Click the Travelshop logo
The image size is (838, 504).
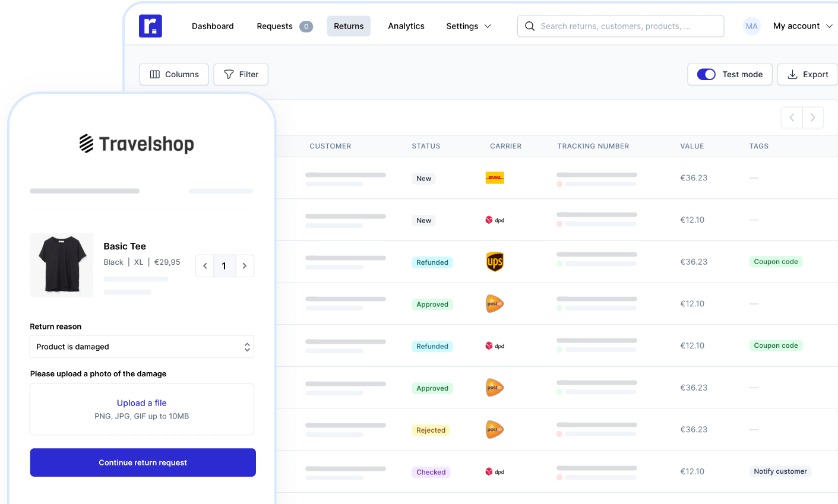coord(137,144)
